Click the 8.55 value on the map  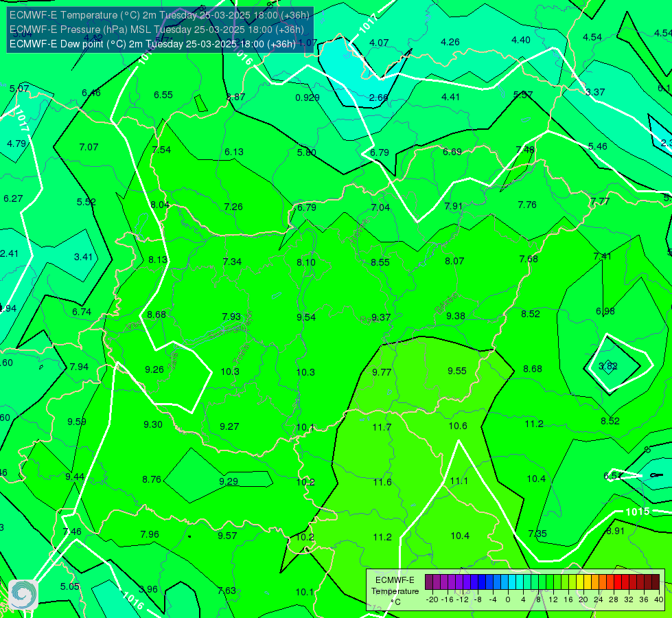point(380,262)
